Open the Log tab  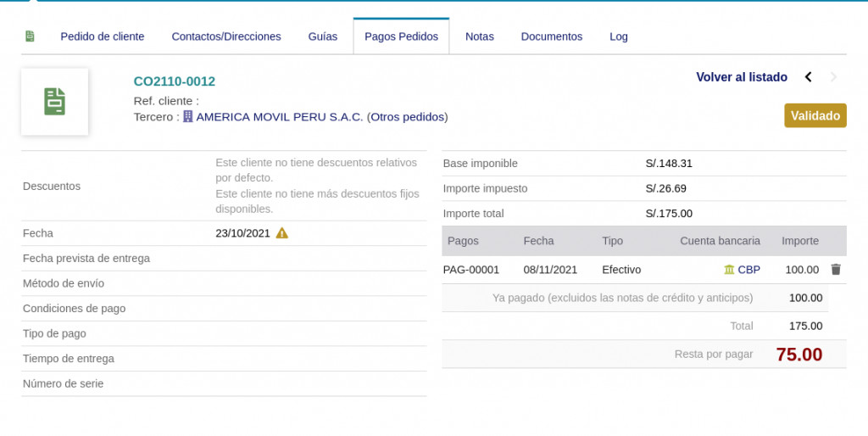[x=619, y=36]
